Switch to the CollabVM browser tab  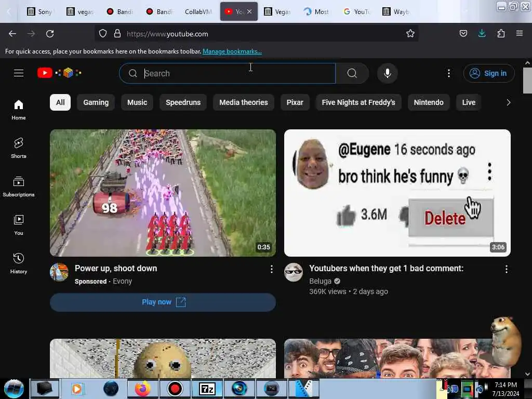tap(198, 11)
